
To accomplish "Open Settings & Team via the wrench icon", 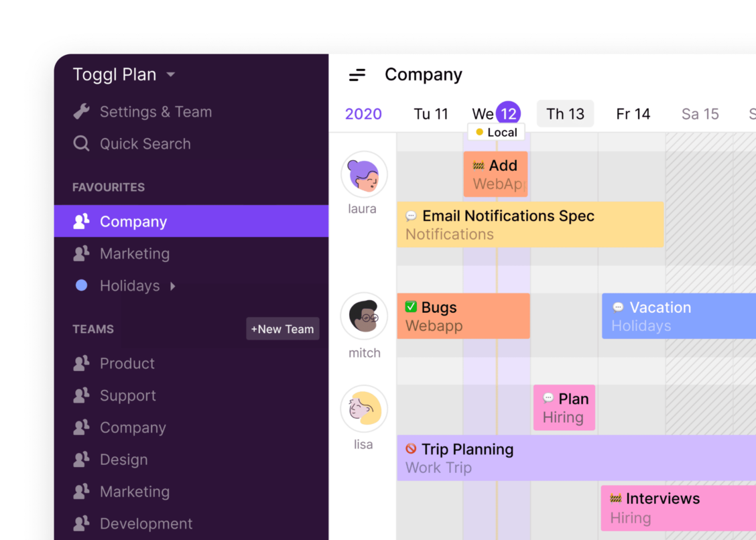I will (x=81, y=111).
